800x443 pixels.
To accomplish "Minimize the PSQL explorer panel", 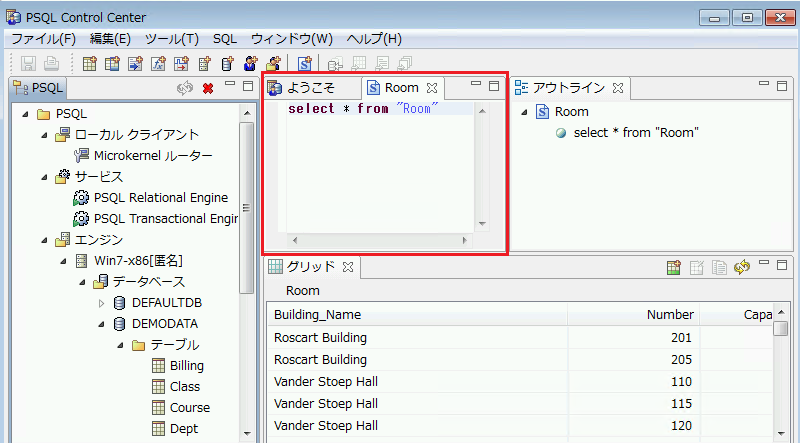I will coord(230,85).
